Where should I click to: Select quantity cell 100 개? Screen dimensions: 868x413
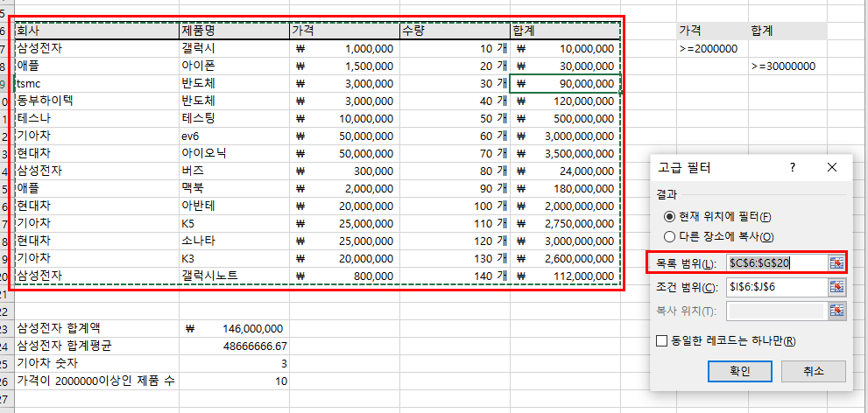455,207
